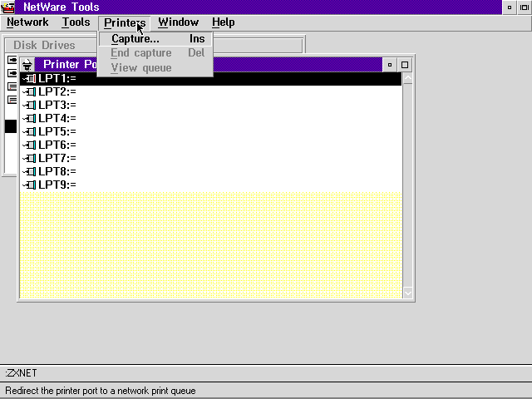This screenshot has width=532, height=399.
Task: Click the Redirect printer port hint text
Action: pyautogui.click(x=101, y=391)
